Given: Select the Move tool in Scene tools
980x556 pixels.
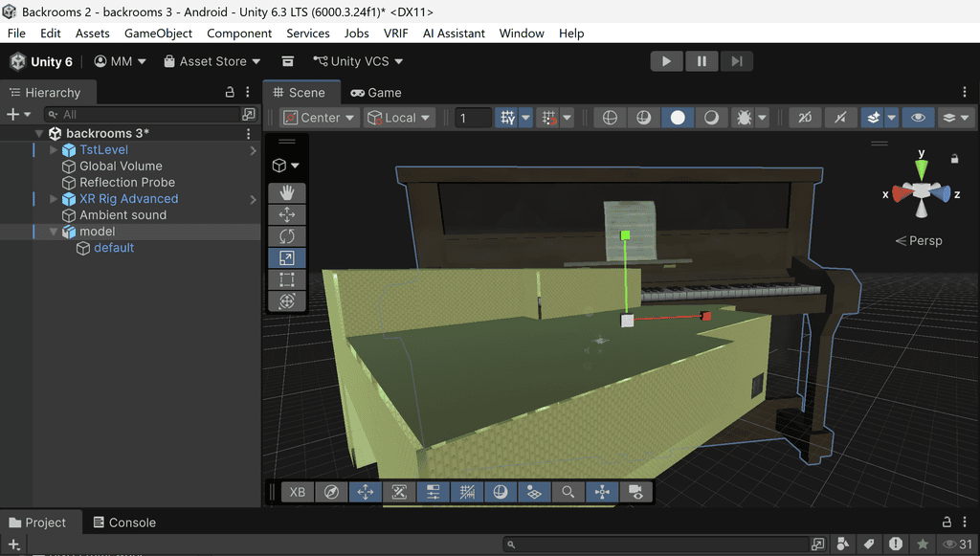Looking at the screenshot, I should [x=287, y=214].
